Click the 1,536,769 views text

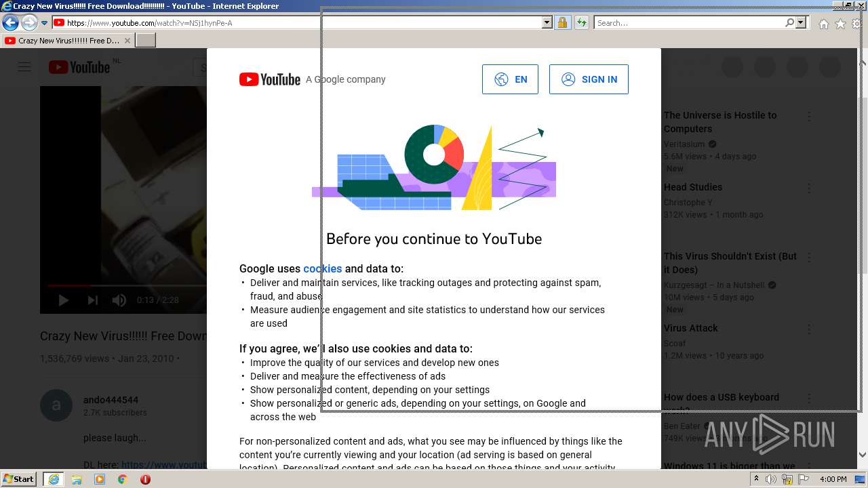75,359
